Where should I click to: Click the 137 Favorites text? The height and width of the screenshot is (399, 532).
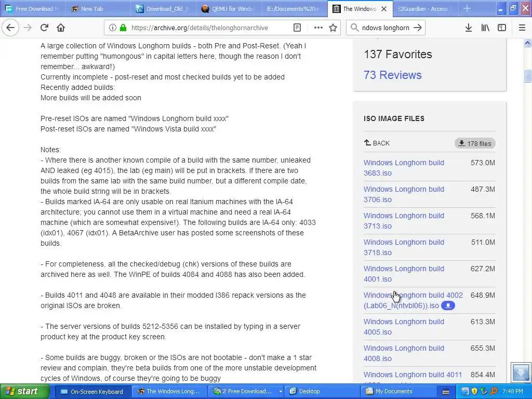tap(398, 54)
